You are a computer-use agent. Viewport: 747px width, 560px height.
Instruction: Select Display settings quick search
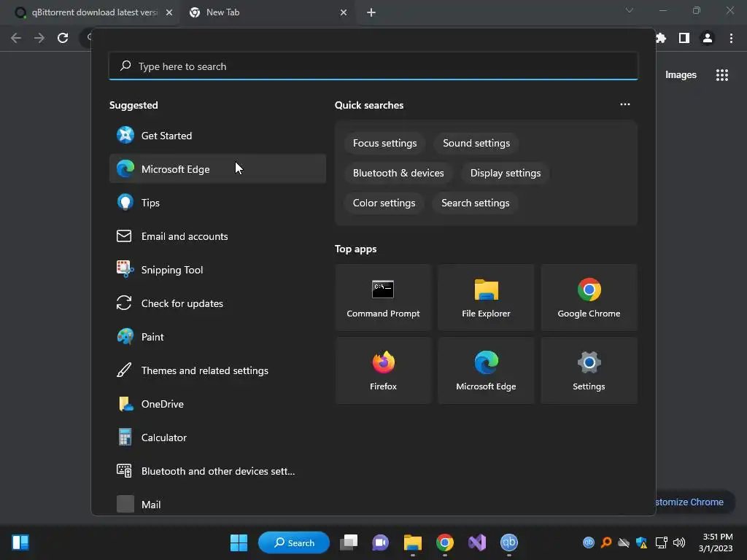[x=506, y=174]
